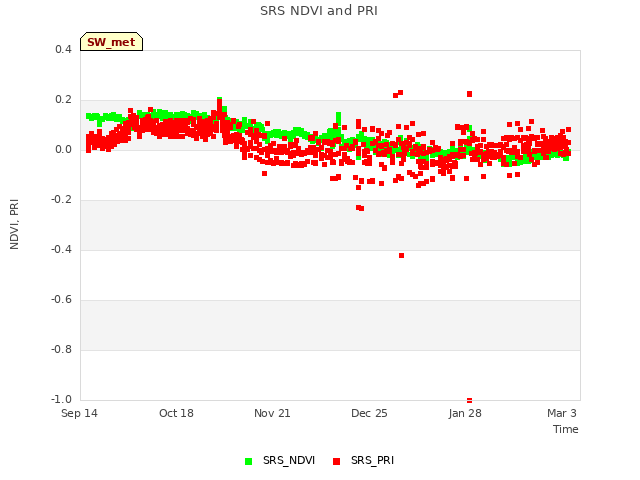Screen dimensions: 640x480
Task: Click the NDVI, PRI y-axis title
Action: (14, 224)
